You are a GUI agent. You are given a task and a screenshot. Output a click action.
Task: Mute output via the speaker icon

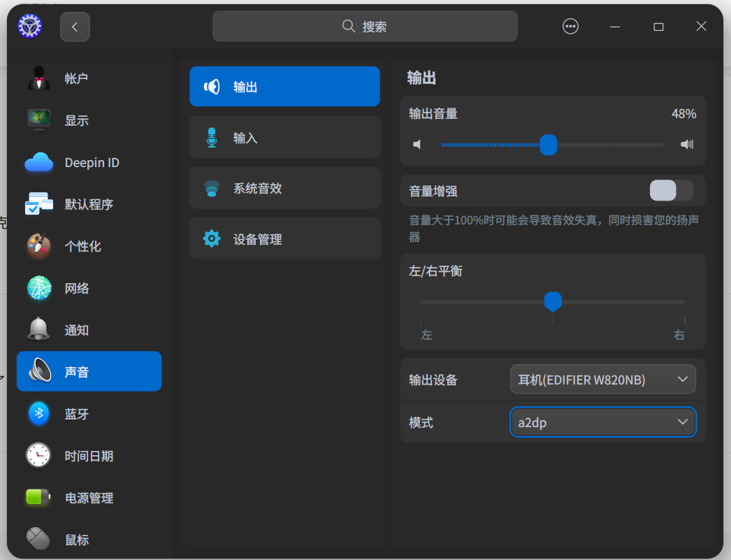coord(417,145)
